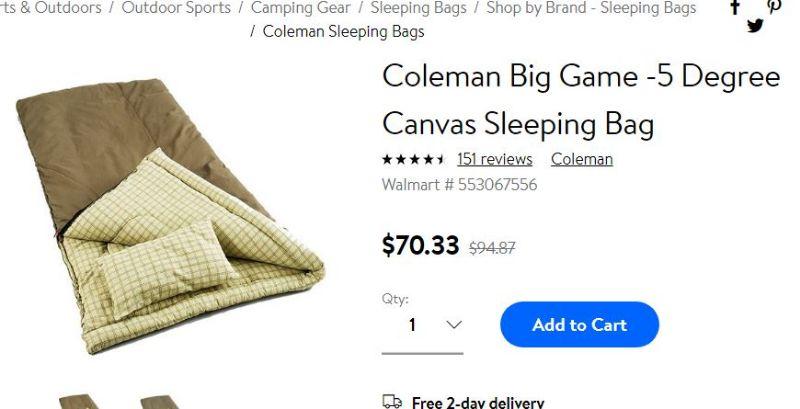Click Free 2-day delivery text
Image resolution: width=800 pixels, height=409 pixels.
click(x=478, y=402)
